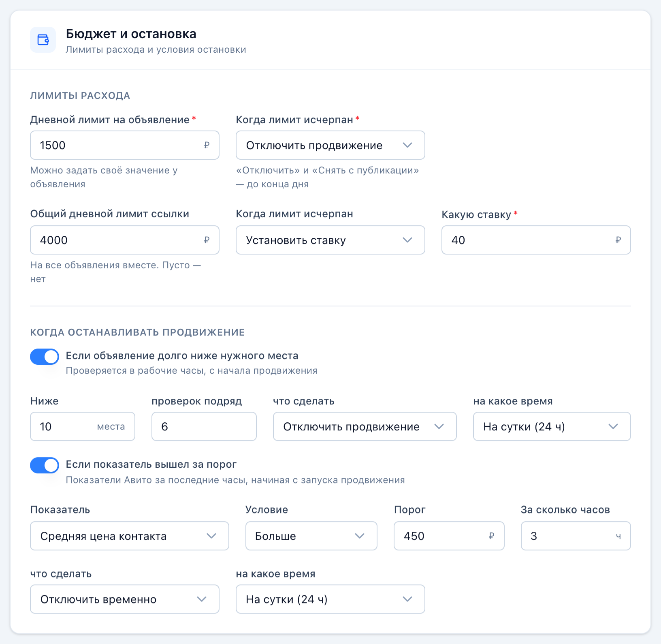
Task: Click the wallet icon beside the Бюджет и остановка title
Action: (x=43, y=40)
